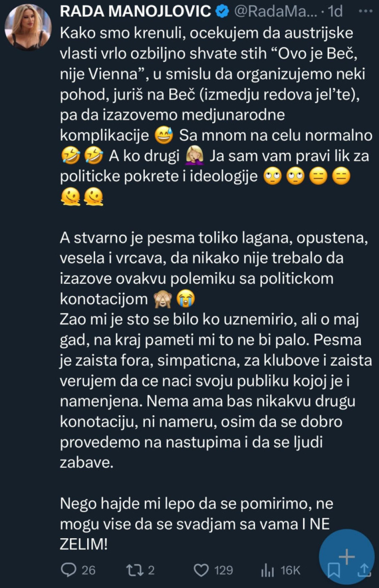Click the loudly crying face emoji

click(x=186, y=299)
